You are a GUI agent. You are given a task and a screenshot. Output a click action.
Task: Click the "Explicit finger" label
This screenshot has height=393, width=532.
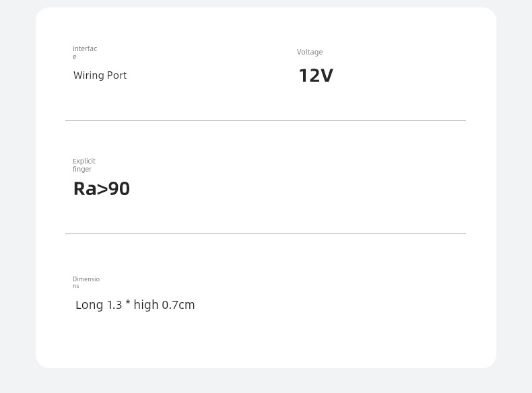(x=84, y=165)
